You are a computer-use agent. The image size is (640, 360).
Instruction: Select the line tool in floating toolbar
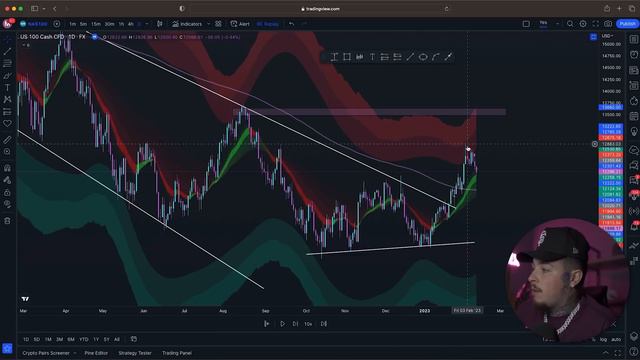(x=410, y=57)
